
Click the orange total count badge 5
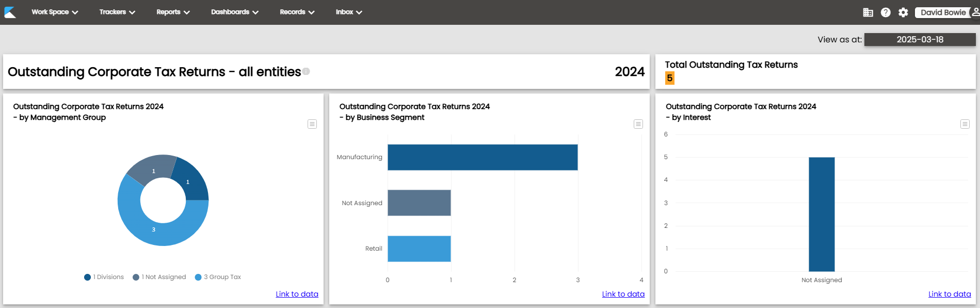[x=670, y=78]
